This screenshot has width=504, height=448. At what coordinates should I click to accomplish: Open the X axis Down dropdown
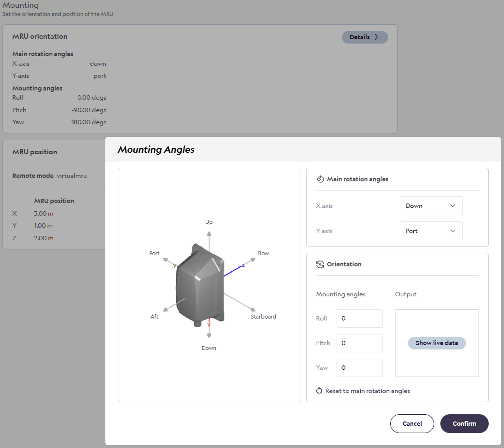click(x=431, y=206)
